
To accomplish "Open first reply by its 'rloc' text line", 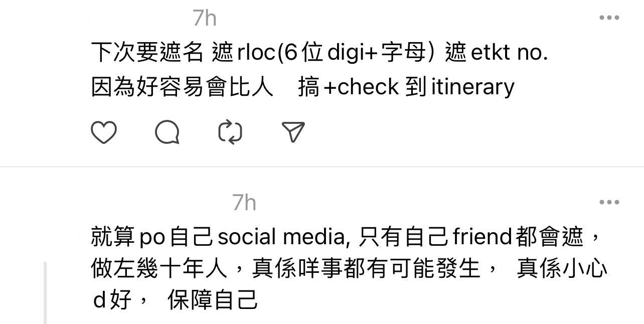I will coord(319,52).
